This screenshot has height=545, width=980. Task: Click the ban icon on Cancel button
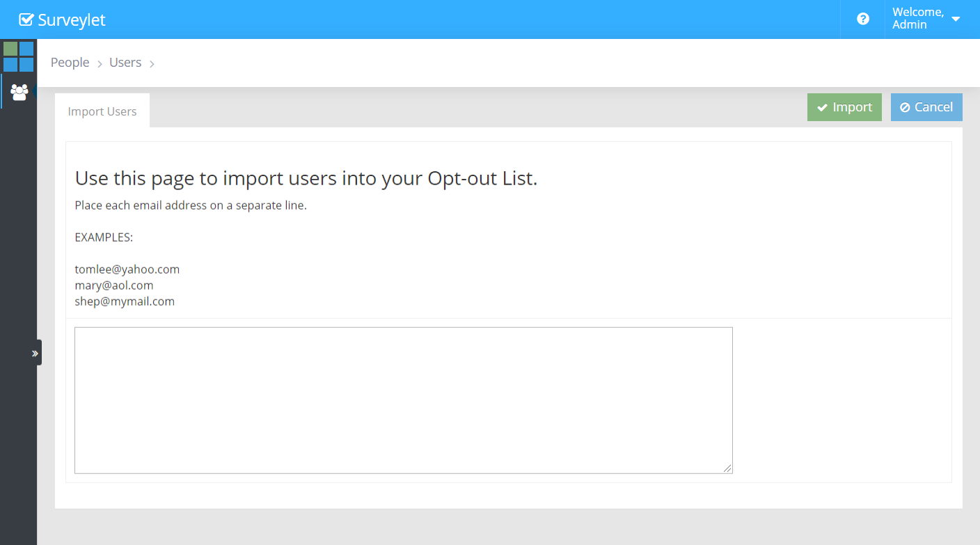(905, 107)
